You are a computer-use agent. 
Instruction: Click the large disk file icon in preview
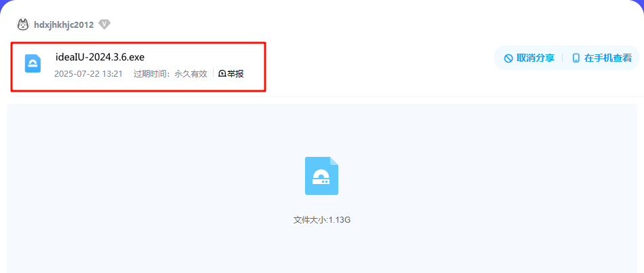[321, 176]
